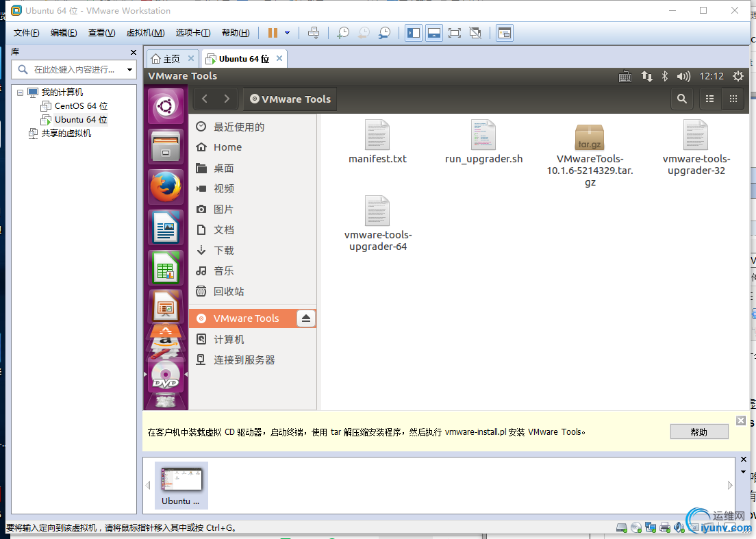
Task: Open 连接到服务器 in the sidebar
Action: coord(252,360)
